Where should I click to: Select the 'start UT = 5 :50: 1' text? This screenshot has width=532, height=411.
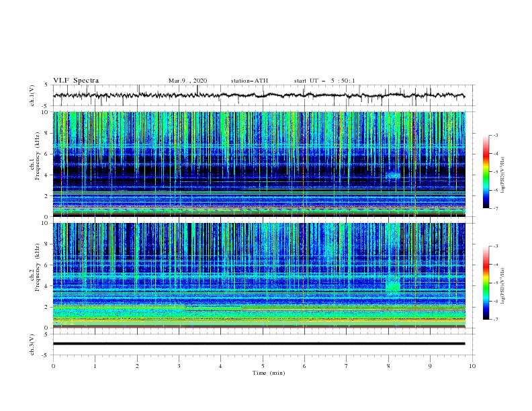(x=324, y=81)
